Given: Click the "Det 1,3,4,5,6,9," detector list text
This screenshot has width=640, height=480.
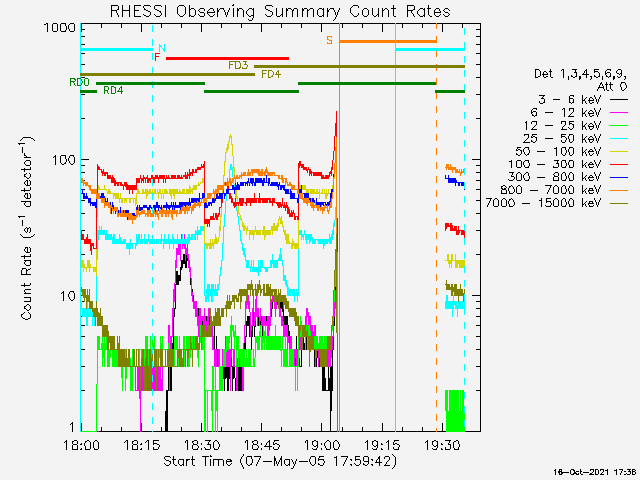Looking at the screenshot, I should [580, 74].
